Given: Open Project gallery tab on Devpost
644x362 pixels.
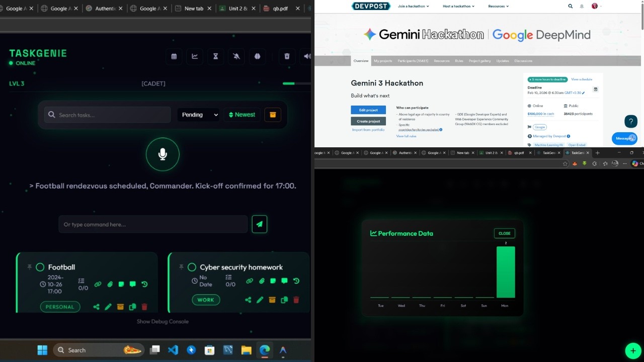Looking at the screenshot, I should click(479, 61).
